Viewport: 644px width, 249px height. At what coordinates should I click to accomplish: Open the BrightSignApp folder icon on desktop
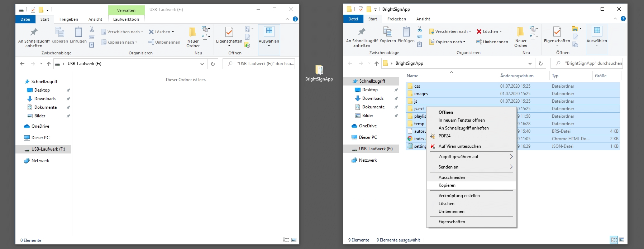(x=319, y=70)
